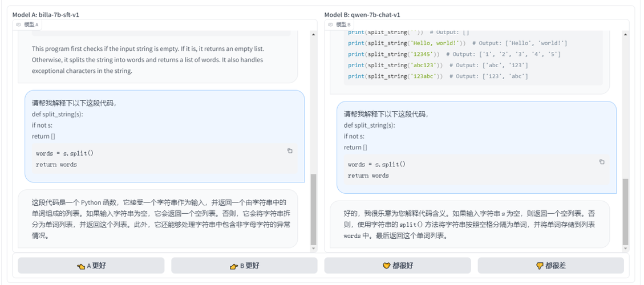Screen dimensions: 644x285
Task: Click the down arrow of Model A's scrollbar
Action: tap(313, 249)
